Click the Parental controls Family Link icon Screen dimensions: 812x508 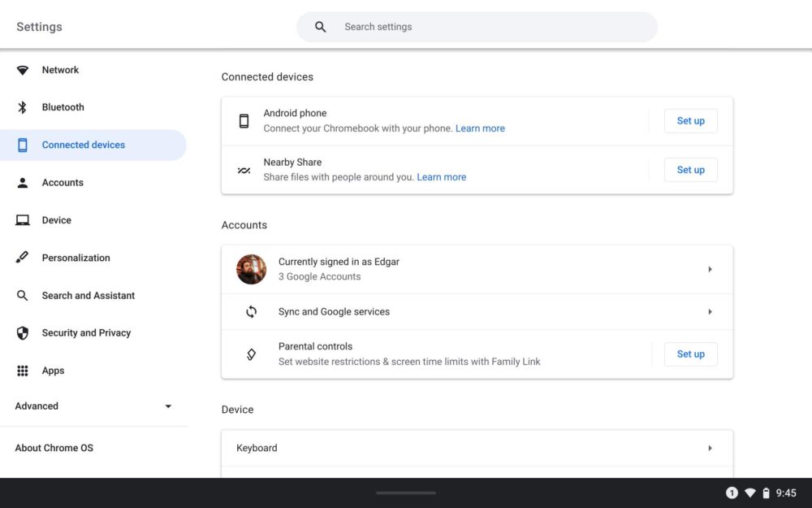pyautogui.click(x=251, y=354)
